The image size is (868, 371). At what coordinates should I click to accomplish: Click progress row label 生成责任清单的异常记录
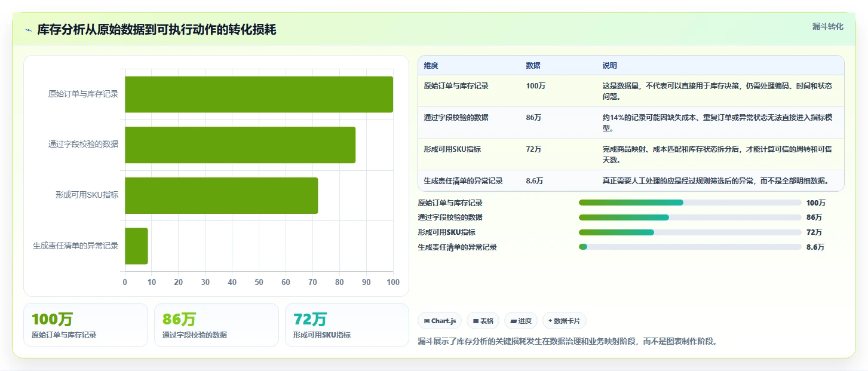pos(458,247)
